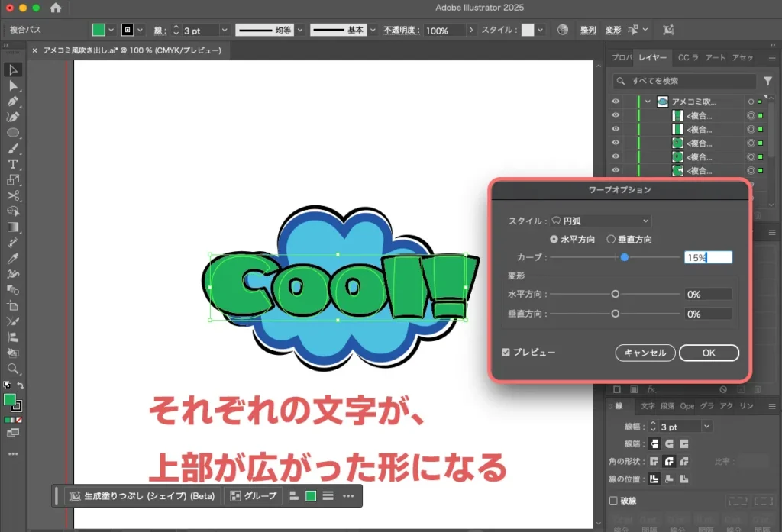Select the Type tool
This screenshot has width=782, height=532.
tap(11, 165)
